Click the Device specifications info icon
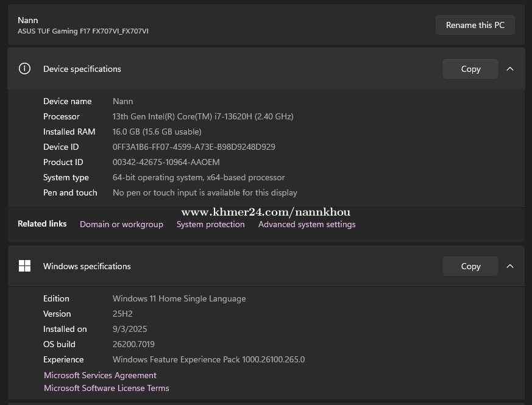This screenshot has width=532, height=405. click(x=24, y=69)
